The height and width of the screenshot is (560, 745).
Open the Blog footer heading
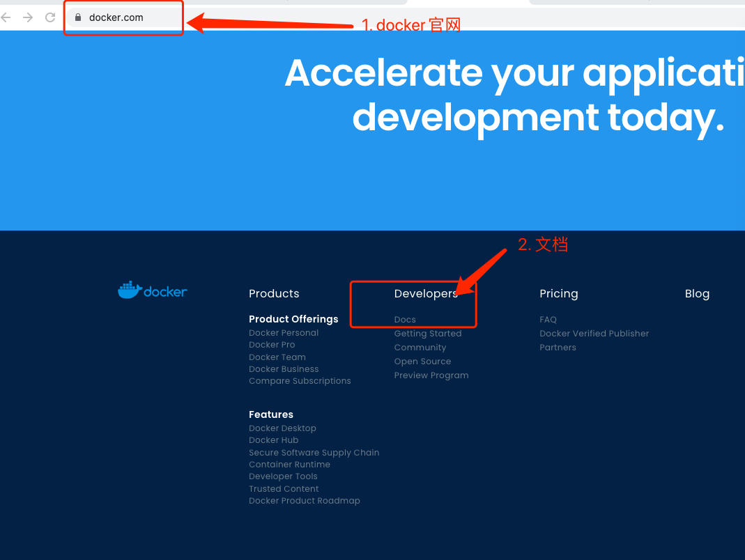click(697, 294)
